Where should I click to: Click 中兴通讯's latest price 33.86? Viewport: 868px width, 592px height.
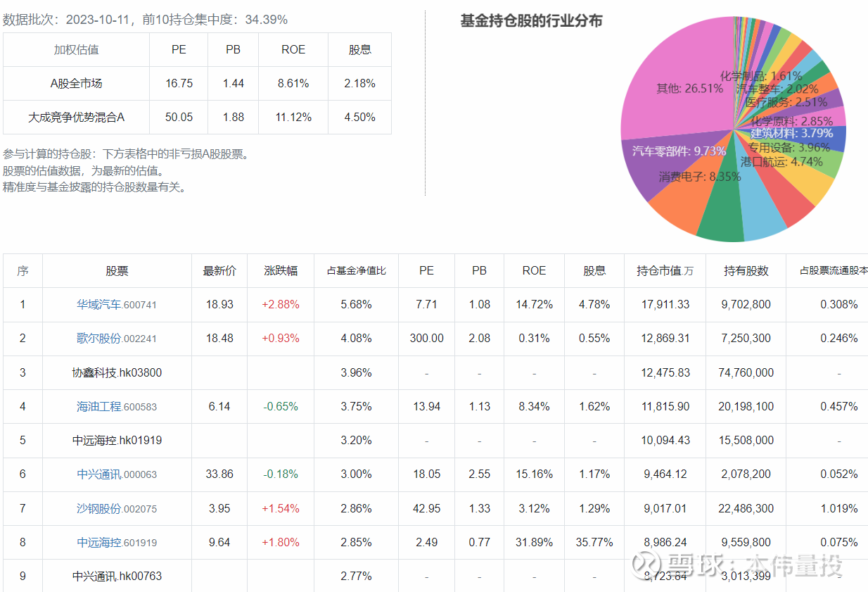(x=219, y=474)
